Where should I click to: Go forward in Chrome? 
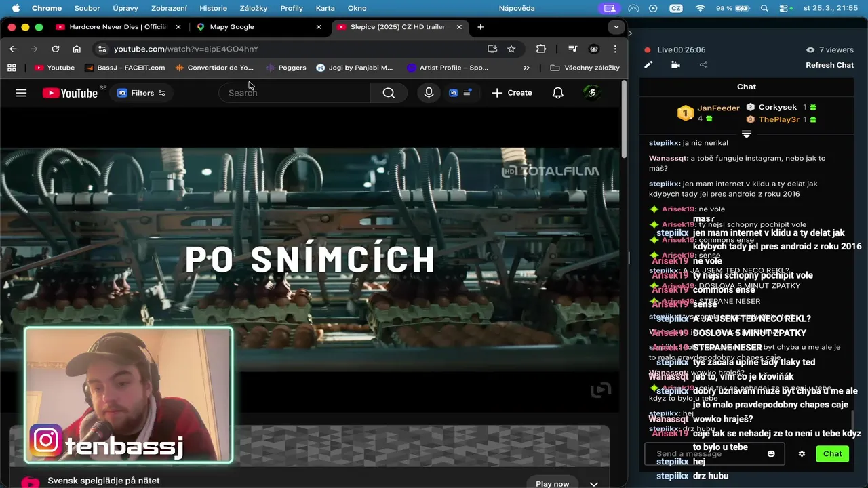click(x=34, y=49)
